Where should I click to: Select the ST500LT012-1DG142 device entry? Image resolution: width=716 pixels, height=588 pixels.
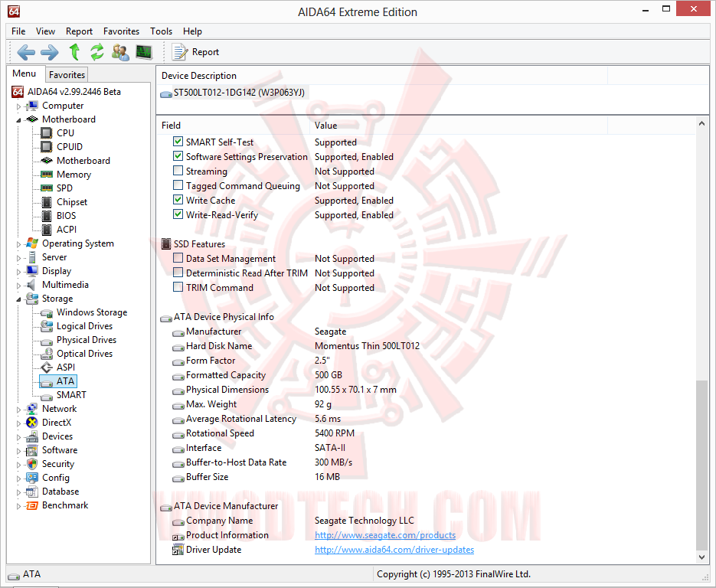(239, 93)
